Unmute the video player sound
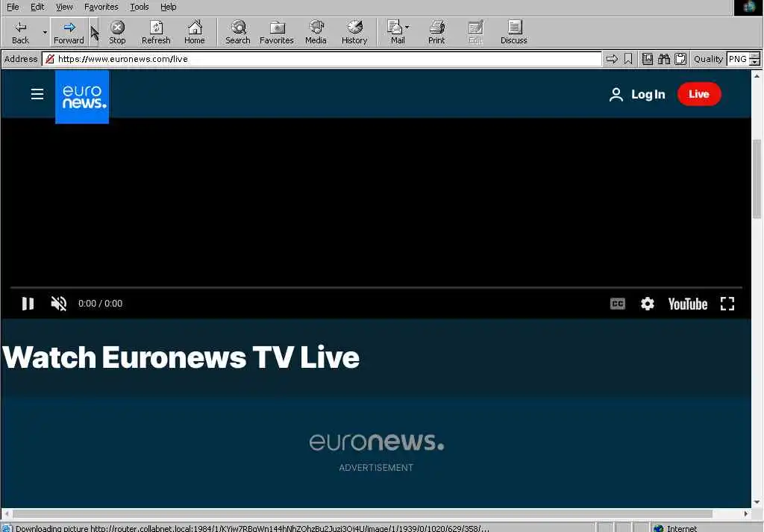Image resolution: width=764 pixels, height=532 pixels. click(58, 304)
